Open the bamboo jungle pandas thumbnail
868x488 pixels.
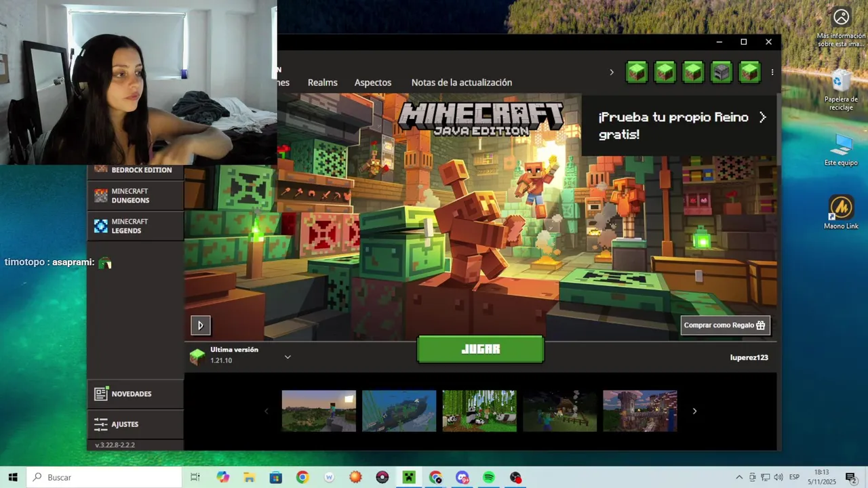(479, 411)
